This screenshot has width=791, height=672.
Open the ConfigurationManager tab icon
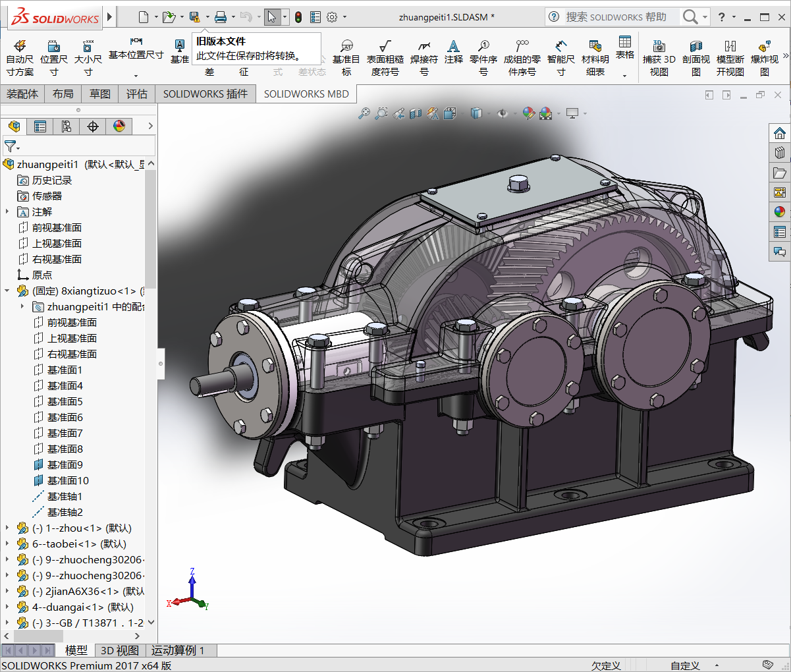click(67, 126)
